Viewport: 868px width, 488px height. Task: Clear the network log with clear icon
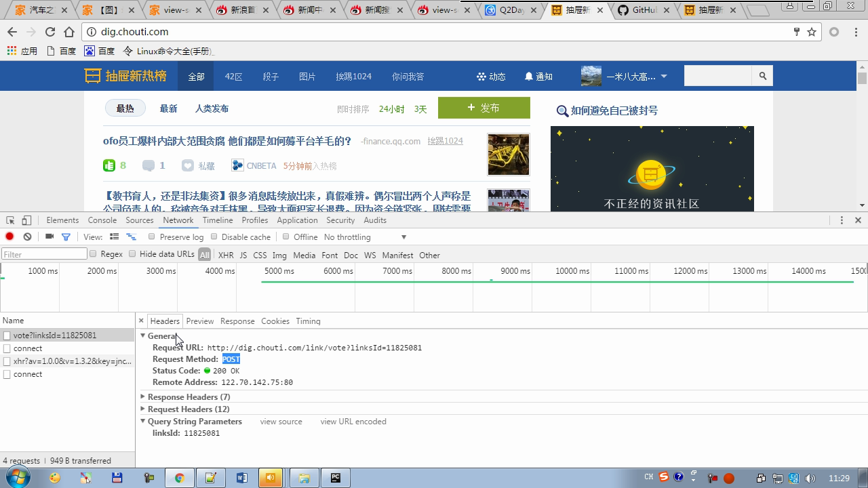27,237
